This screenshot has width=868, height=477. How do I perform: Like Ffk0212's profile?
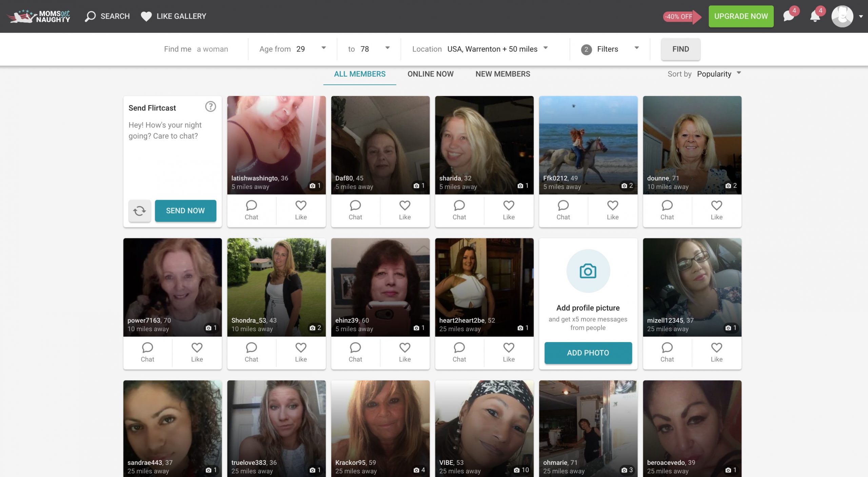613,210
